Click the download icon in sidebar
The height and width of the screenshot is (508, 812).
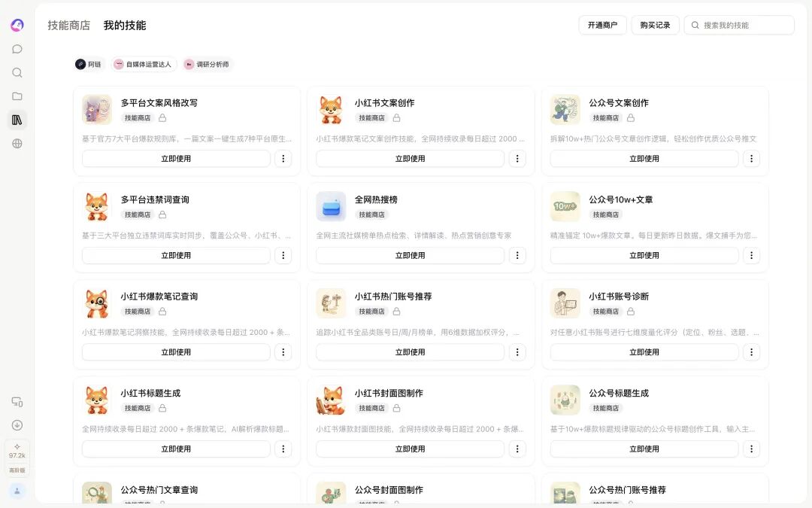click(17, 425)
